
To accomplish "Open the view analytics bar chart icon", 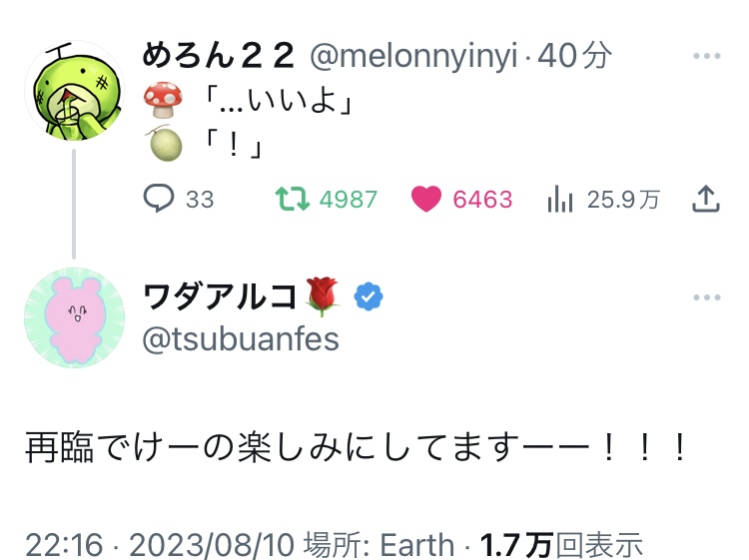I will pyautogui.click(x=560, y=199).
